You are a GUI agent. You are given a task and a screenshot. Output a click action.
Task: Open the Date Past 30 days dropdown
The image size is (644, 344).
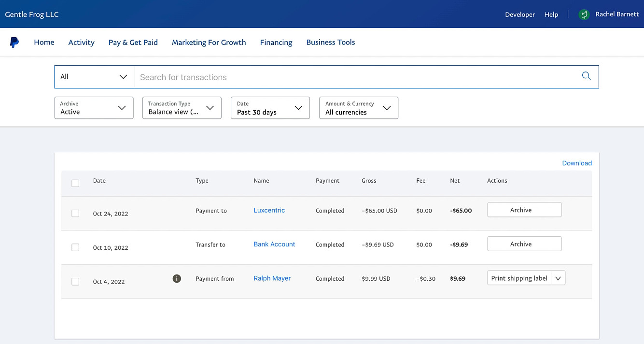[x=270, y=108]
